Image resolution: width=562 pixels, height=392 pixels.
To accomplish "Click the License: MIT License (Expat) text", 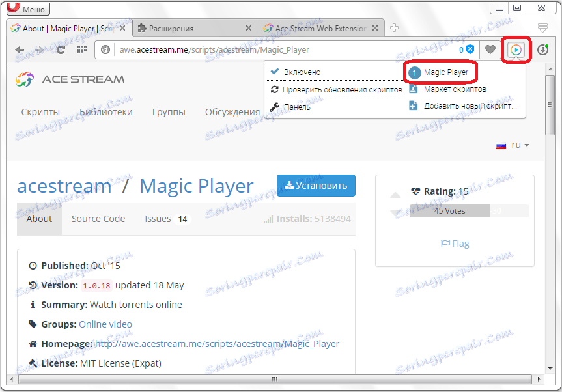I will tap(101, 363).
